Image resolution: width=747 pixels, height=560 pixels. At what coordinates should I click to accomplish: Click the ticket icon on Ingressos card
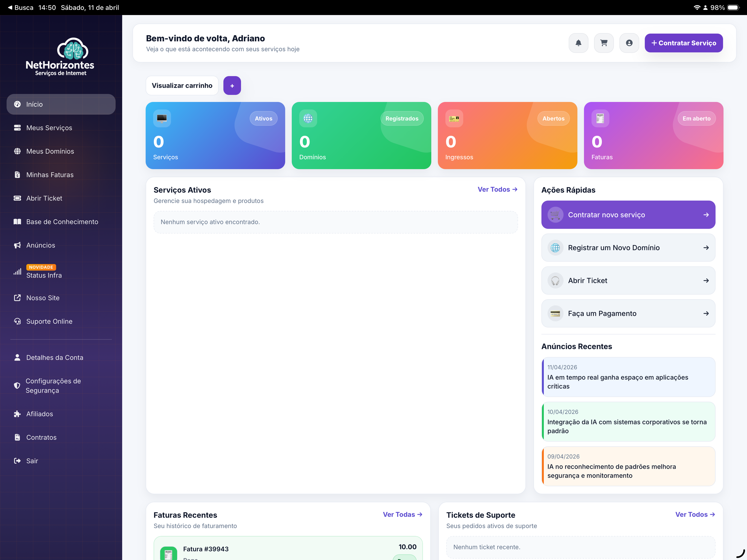click(454, 118)
